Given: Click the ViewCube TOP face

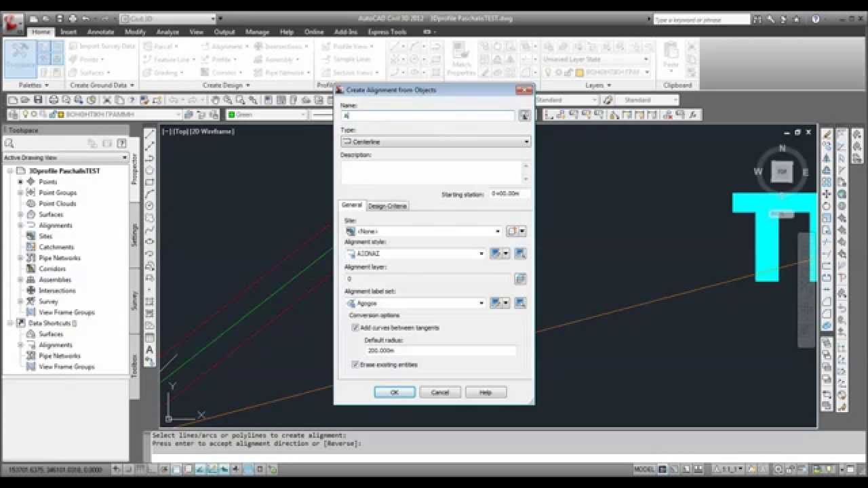Looking at the screenshot, I should point(782,172).
